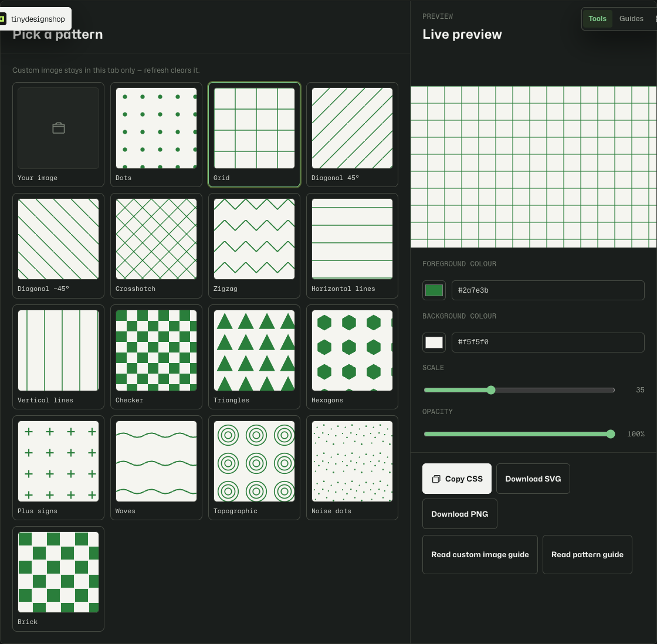Pick the Noise dots pattern
This screenshot has width=657, height=644.
click(352, 467)
